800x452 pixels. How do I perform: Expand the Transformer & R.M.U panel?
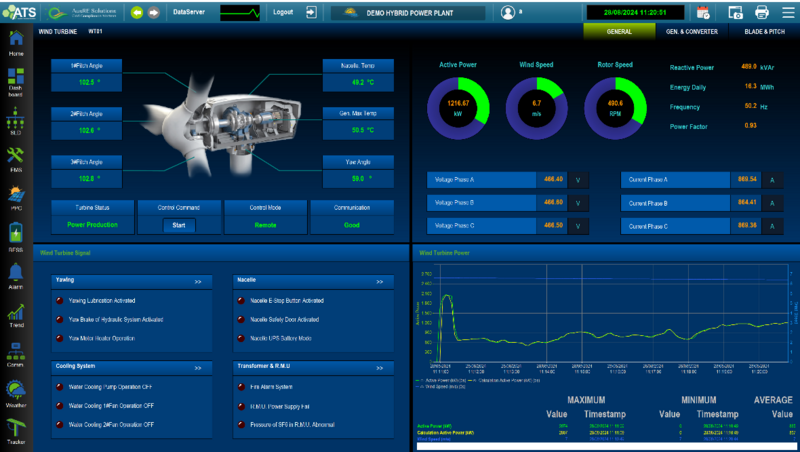380,368
